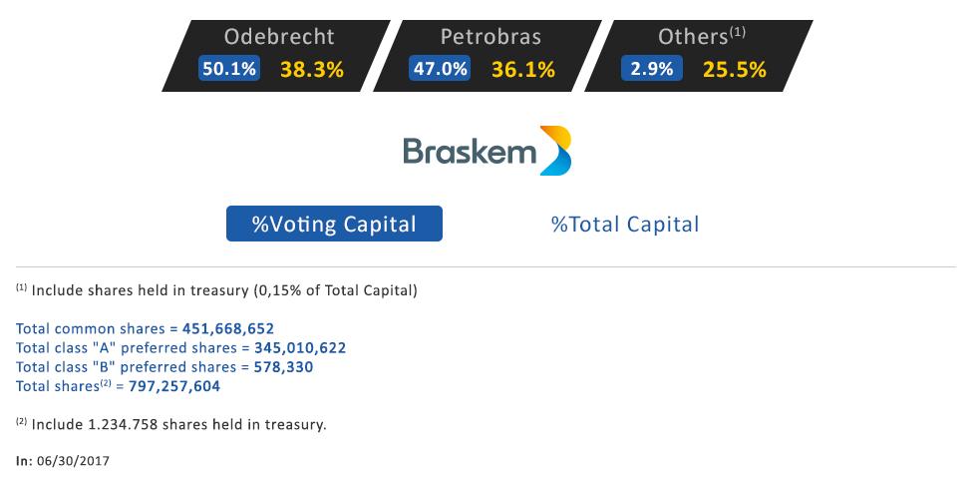
Task: Click the class B preferred shares figure 578,330
Action: [284, 366]
